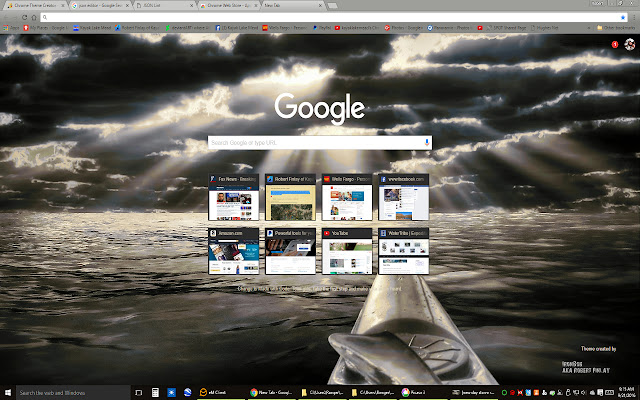Expand hidden bookmarks with the overflow chevron
This screenshot has height=400, width=640.
pos(589,28)
